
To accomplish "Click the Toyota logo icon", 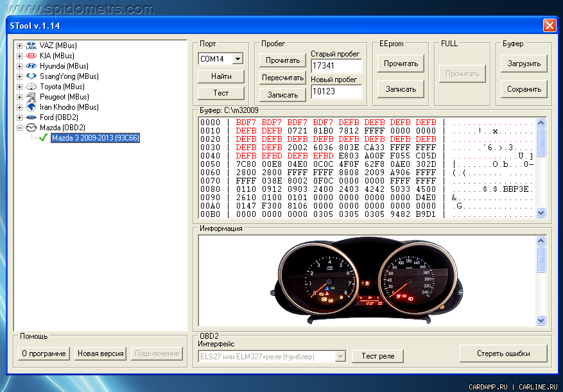I will (31, 87).
